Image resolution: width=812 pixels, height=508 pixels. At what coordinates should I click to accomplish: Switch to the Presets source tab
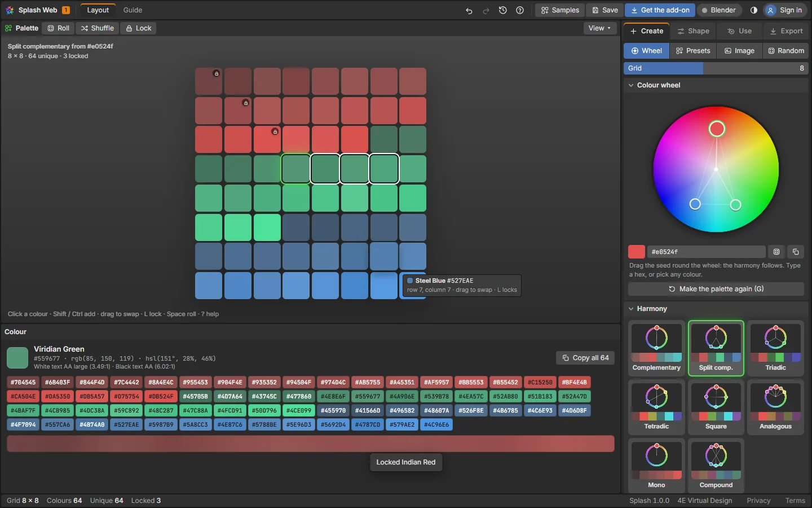[693, 51]
